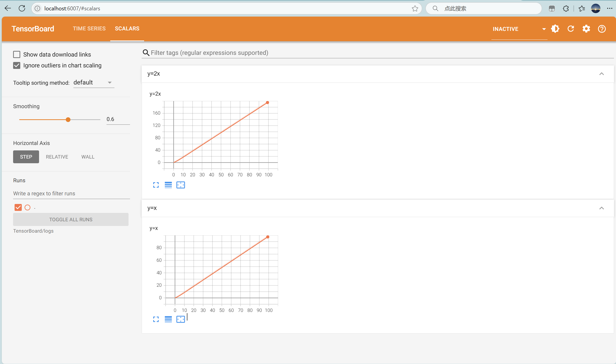Expand the y=x chart to full size
Viewport: 616px width, 364px height.
coord(156,319)
